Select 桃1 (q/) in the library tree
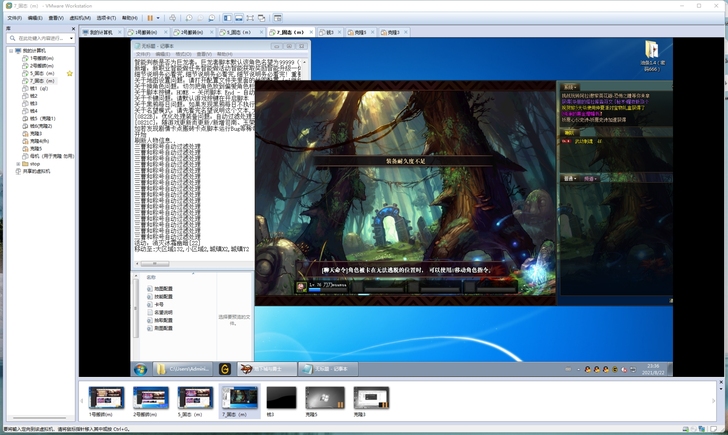The image size is (728, 435). (35, 88)
